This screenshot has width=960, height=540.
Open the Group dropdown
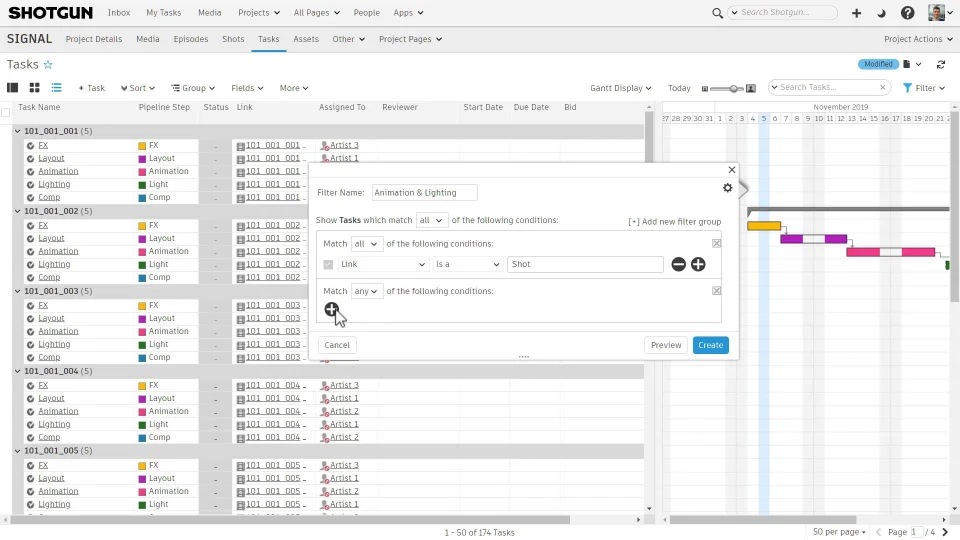[193, 88]
